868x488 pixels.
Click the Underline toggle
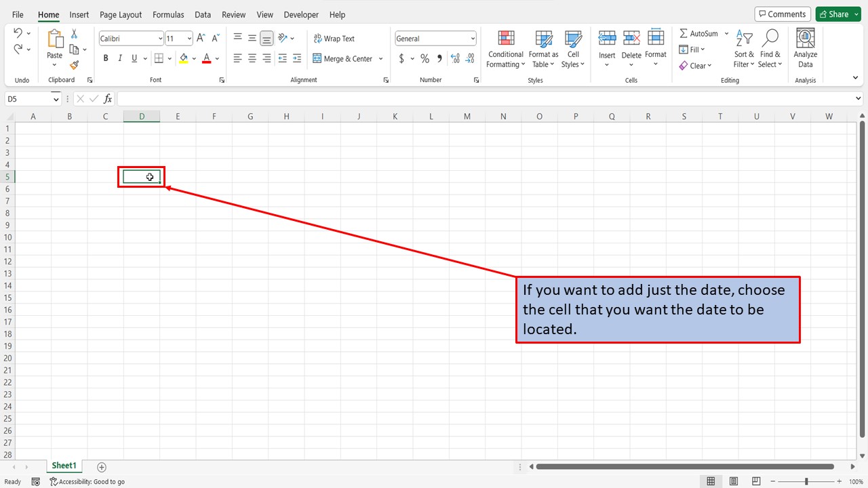pyautogui.click(x=133, y=58)
